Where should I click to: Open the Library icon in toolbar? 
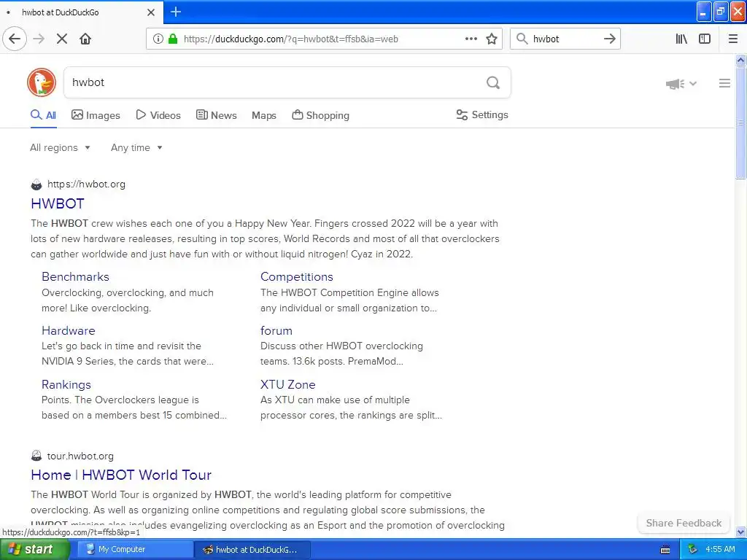(681, 39)
